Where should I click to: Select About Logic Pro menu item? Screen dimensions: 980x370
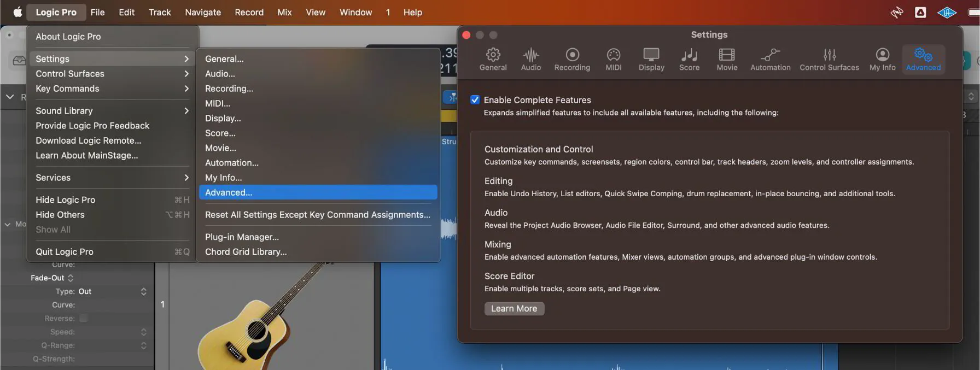[112, 36]
